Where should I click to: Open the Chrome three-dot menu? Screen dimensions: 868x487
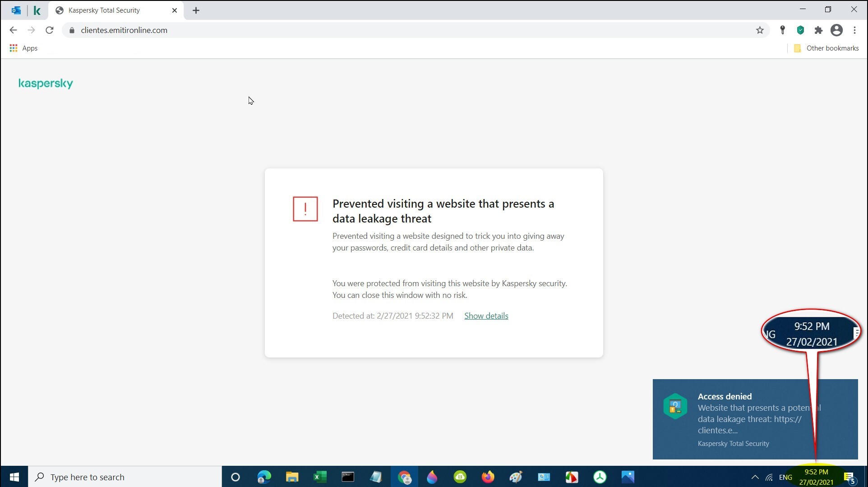pyautogui.click(x=854, y=30)
